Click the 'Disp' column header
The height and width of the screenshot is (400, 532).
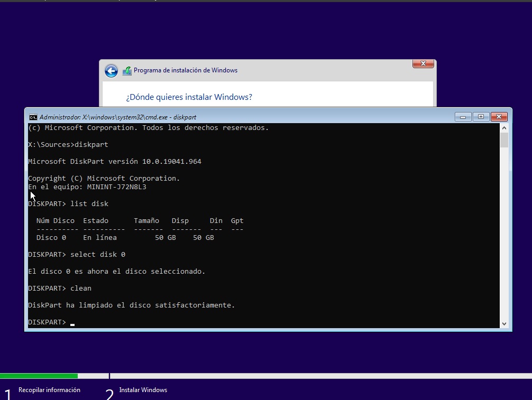pyautogui.click(x=180, y=221)
